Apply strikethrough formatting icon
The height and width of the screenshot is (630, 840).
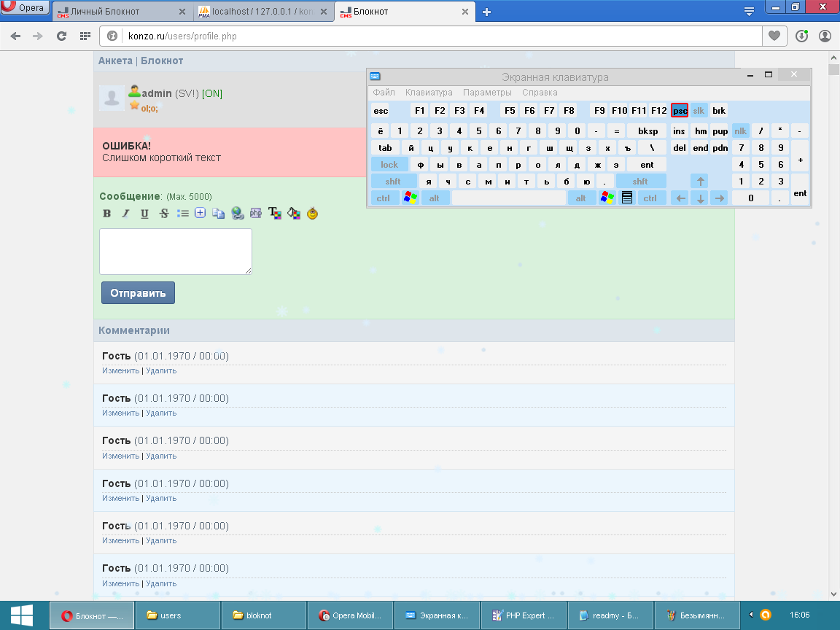pos(163,214)
